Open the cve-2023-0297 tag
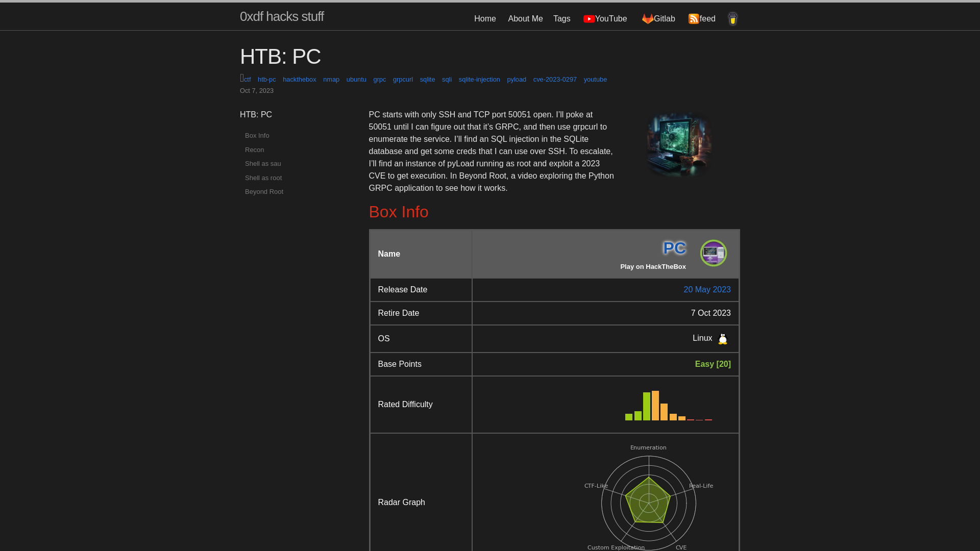980x551 pixels. [x=555, y=80]
